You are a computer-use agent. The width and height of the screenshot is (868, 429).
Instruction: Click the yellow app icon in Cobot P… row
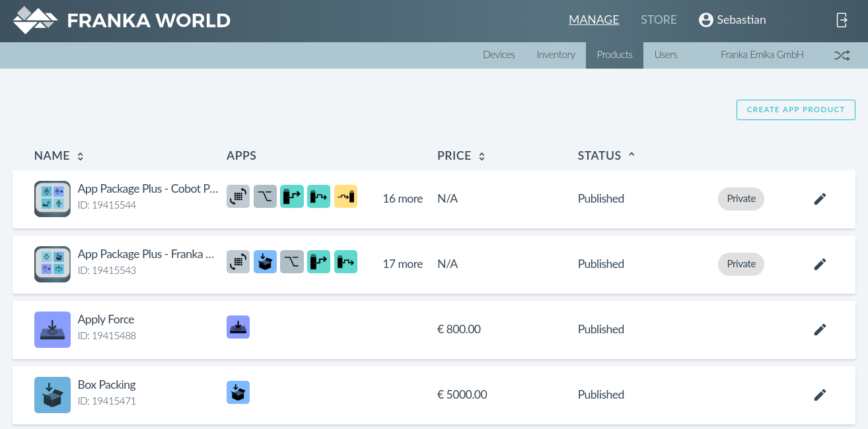point(345,197)
